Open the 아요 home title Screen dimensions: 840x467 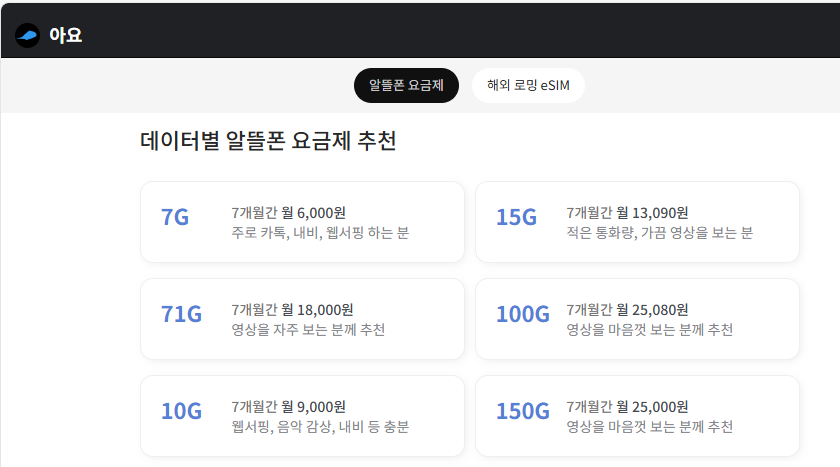pos(65,35)
